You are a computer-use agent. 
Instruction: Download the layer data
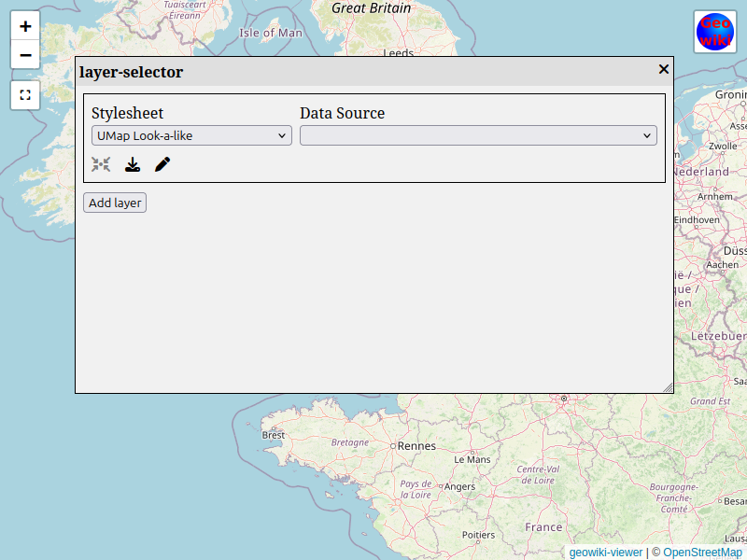[133, 164]
